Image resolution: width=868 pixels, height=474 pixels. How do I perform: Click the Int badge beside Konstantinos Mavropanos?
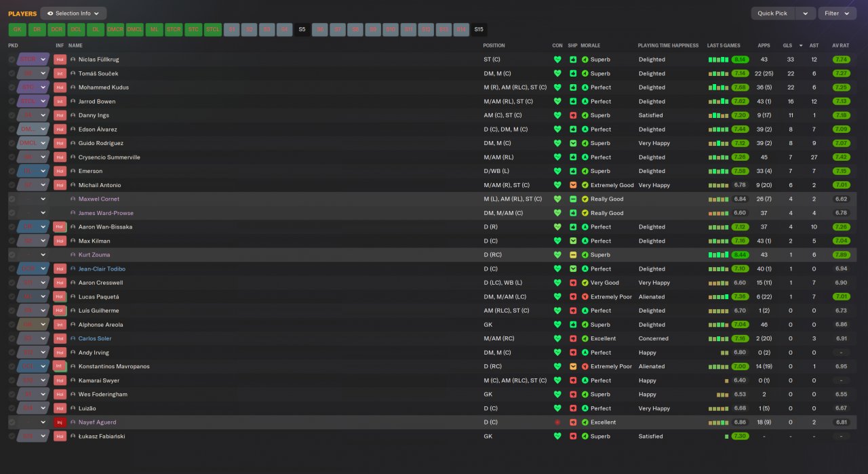(x=60, y=366)
